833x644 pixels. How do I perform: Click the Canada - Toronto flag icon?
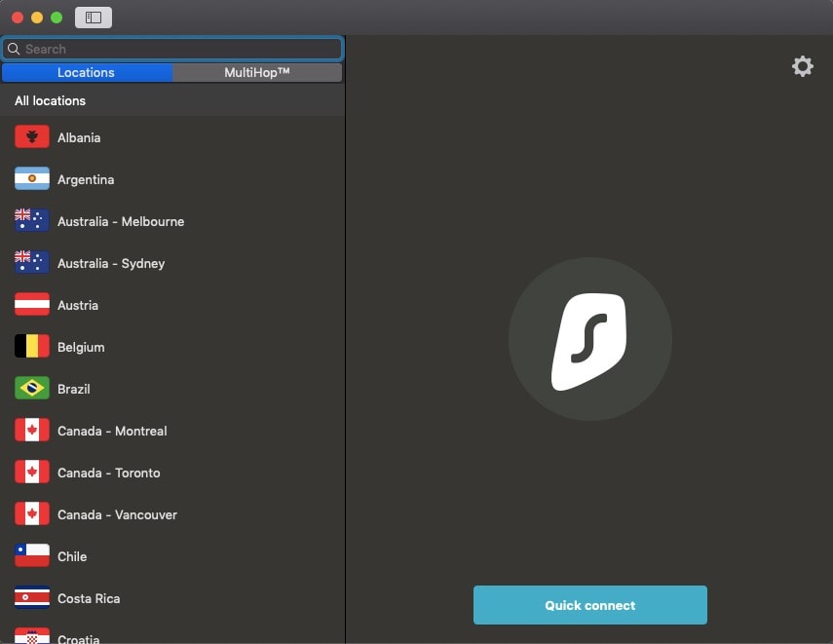[32, 473]
